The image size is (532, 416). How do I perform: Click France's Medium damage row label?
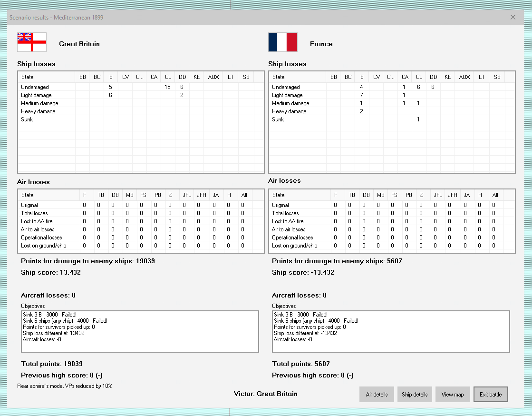[x=290, y=103]
